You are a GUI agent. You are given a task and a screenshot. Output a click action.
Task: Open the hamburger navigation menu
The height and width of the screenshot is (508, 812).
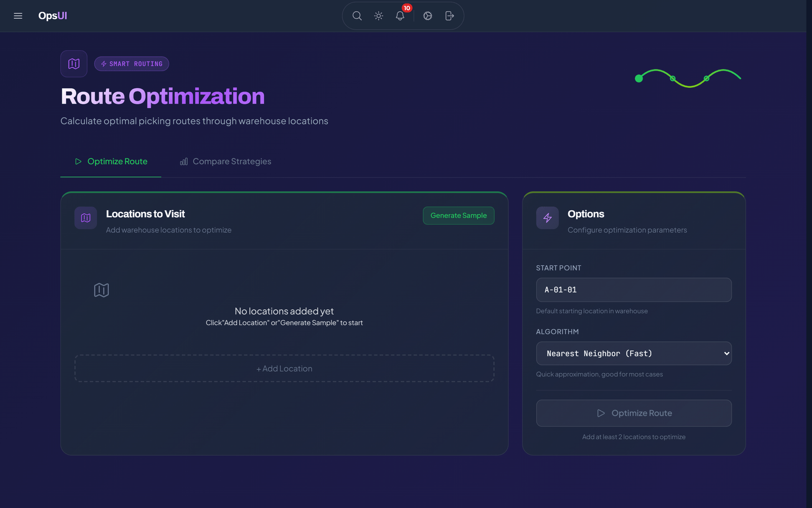pos(18,16)
